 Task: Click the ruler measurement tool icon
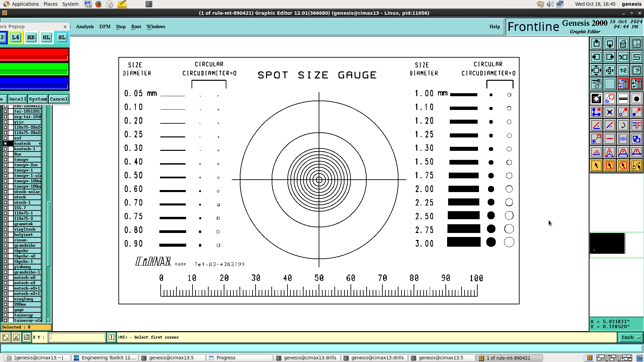coord(623,99)
